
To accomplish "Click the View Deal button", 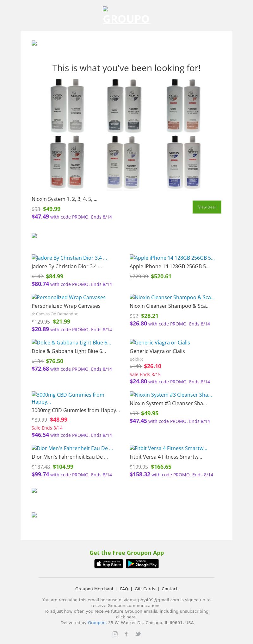I will (207, 207).
